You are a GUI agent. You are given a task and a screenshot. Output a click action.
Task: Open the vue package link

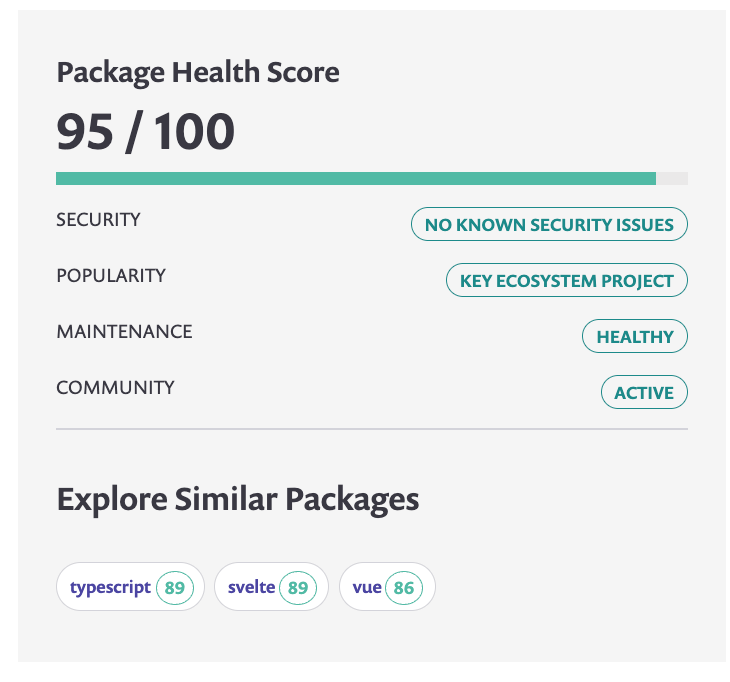coord(367,587)
